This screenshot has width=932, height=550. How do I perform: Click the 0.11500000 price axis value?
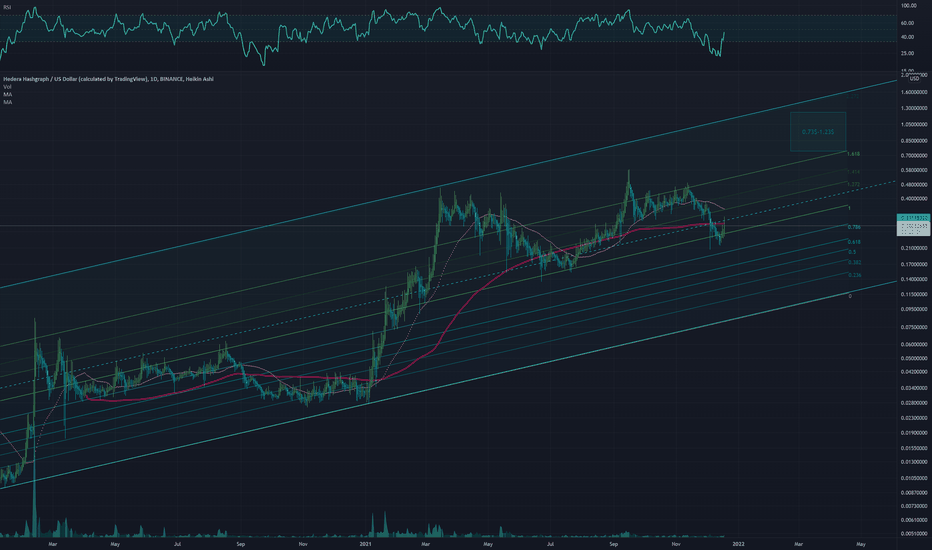pyautogui.click(x=914, y=294)
